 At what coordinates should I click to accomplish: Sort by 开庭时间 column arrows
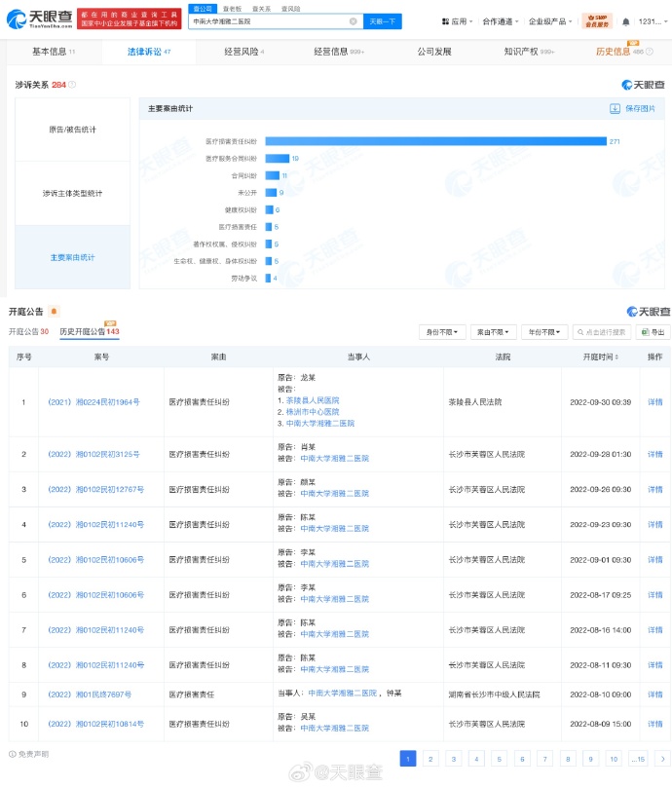tap(616, 356)
